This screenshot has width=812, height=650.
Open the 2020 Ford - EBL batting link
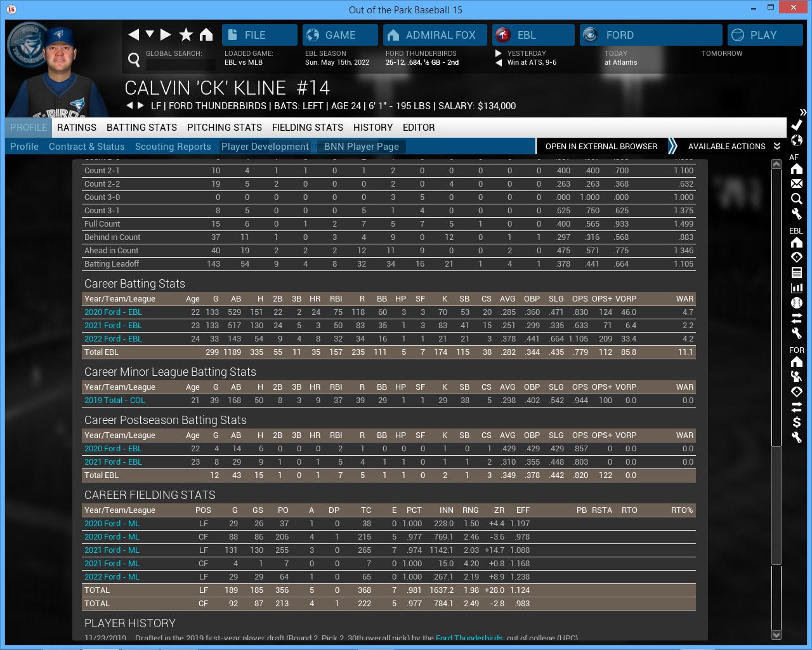[x=113, y=312]
